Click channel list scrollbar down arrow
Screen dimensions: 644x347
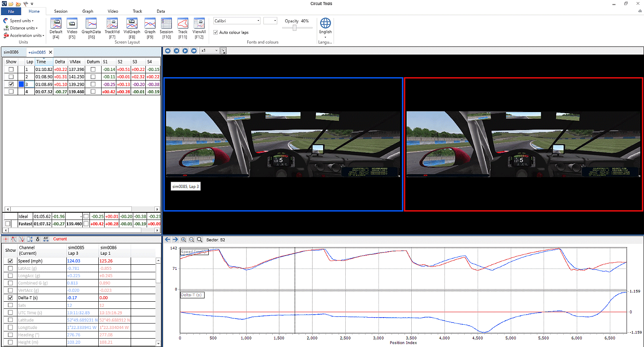[158, 344]
